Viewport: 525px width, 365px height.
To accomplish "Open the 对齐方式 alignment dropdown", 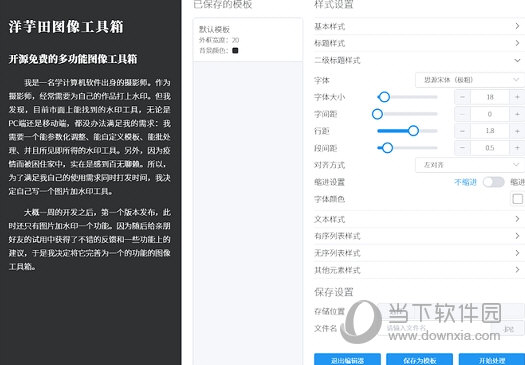I will 470,165.
